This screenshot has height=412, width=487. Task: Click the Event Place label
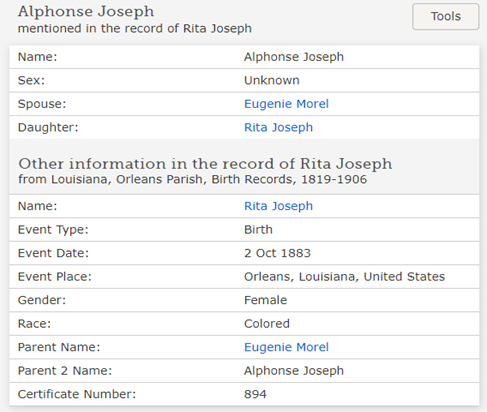[x=55, y=277]
